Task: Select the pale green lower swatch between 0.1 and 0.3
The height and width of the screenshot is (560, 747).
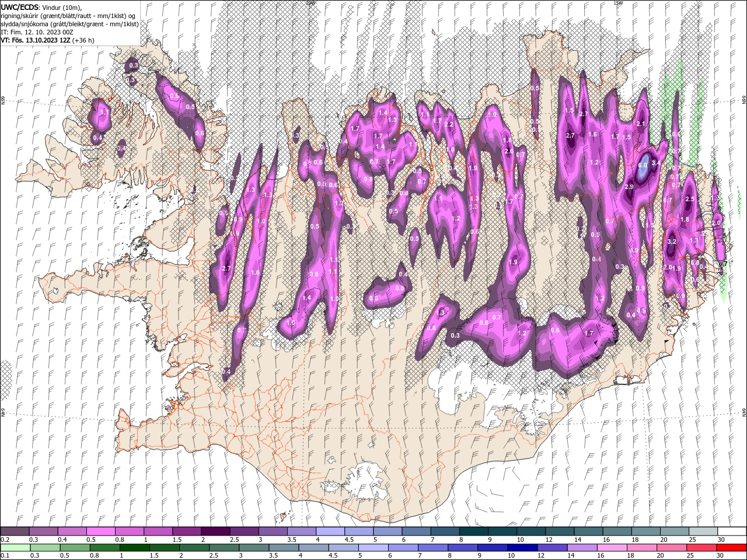Action: click(x=14, y=548)
